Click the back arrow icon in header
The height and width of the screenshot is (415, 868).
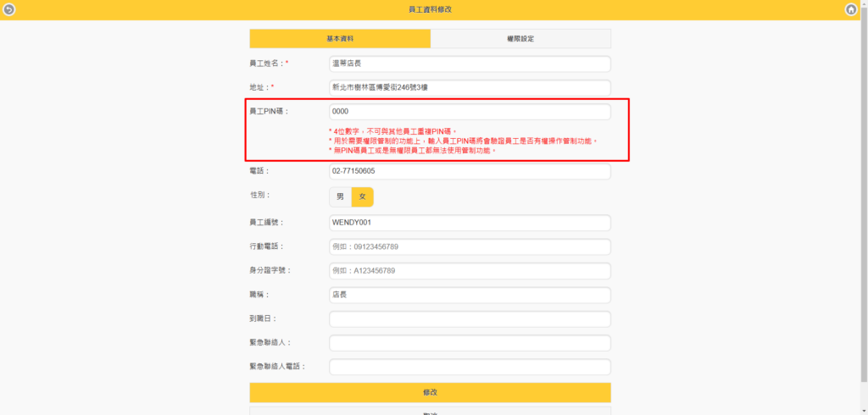click(x=8, y=9)
